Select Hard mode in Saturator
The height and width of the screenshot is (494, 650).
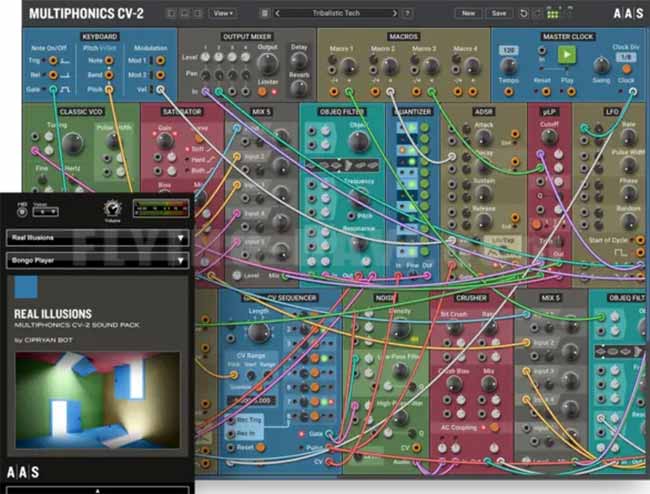pos(199,160)
